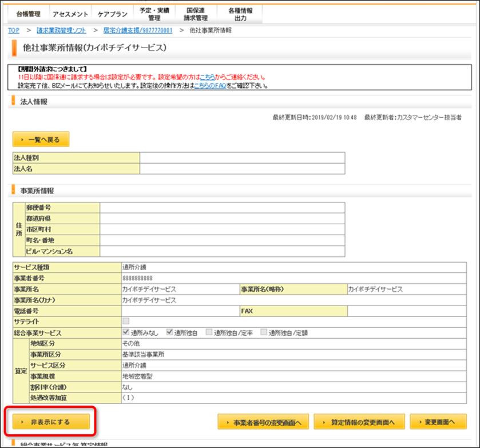The height and width of the screenshot is (448, 480).
Task: Switch to the ケアプラン tab
Action: pyautogui.click(x=112, y=14)
